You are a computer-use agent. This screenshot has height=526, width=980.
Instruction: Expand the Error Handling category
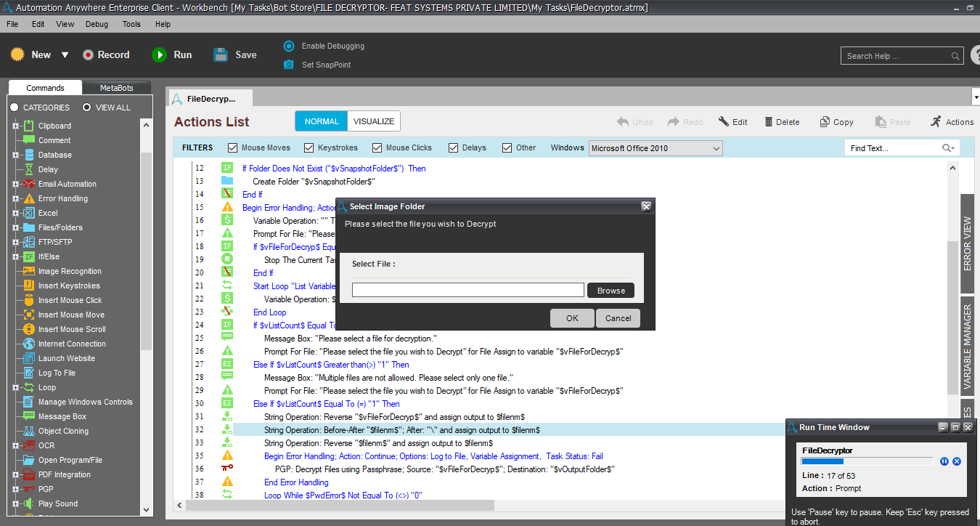point(15,198)
